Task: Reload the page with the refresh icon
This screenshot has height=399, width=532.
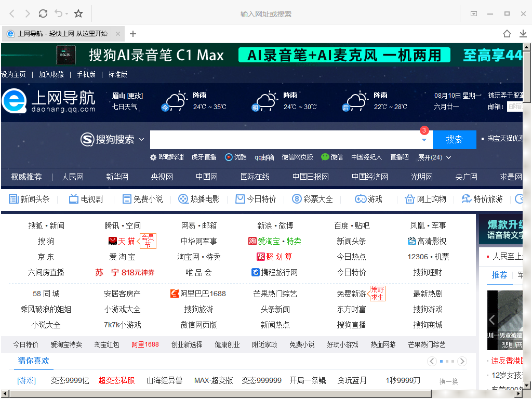Action: point(43,14)
